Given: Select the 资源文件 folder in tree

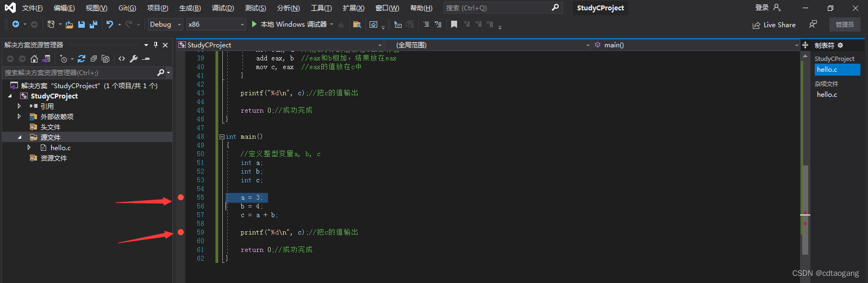Looking at the screenshot, I should pos(54,158).
